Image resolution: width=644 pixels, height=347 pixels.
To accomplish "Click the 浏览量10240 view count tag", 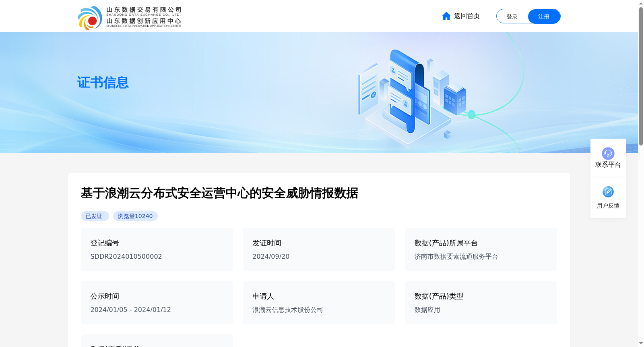I will coord(135,216).
